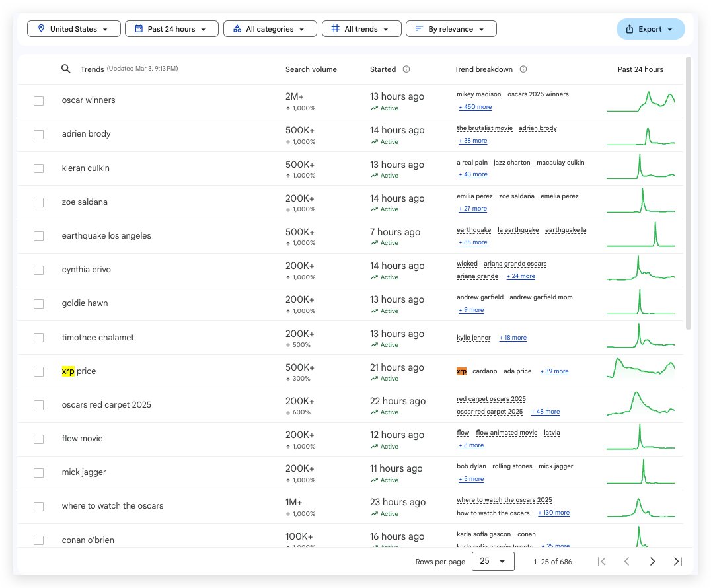
Task: Check the flow movie row checkbox
Action: click(x=38, y=439)
